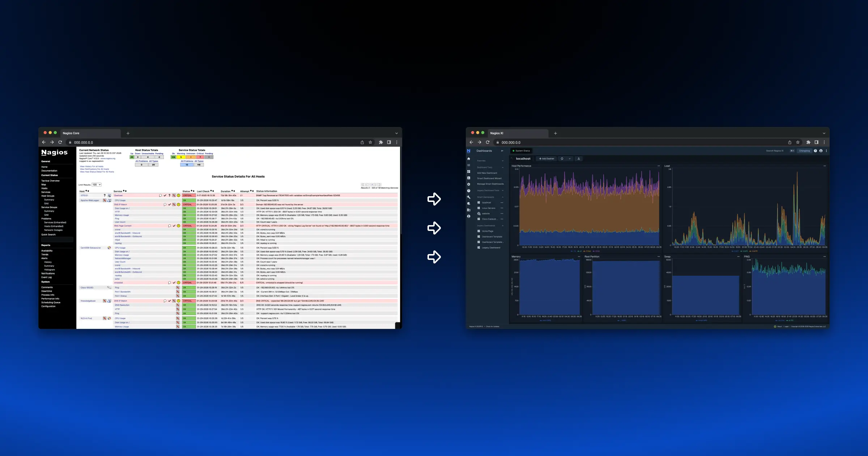Open the Limit Results 100 dropdown
The image size is (868, 456).
pos(97,185)
